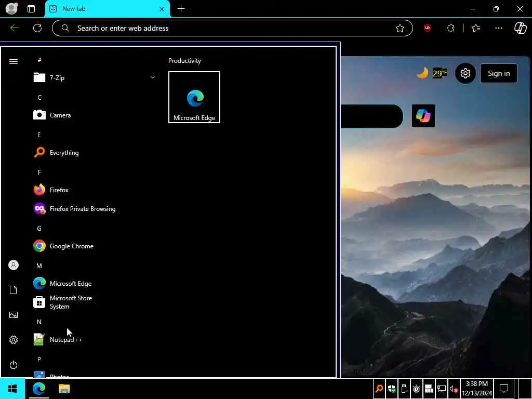Launch Camera from the app list
The width and height of the screenshot is (532, 399).
pyautogui.click(x=95, y=115)
